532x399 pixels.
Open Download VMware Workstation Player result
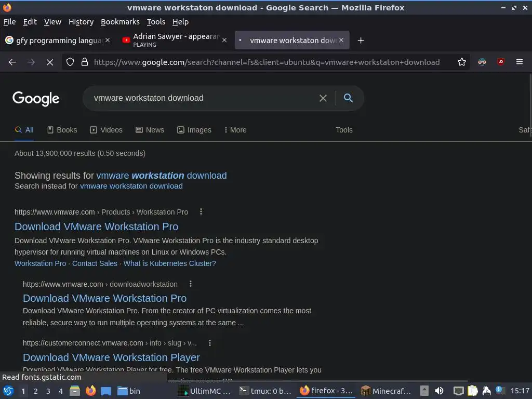coord(111,357)
